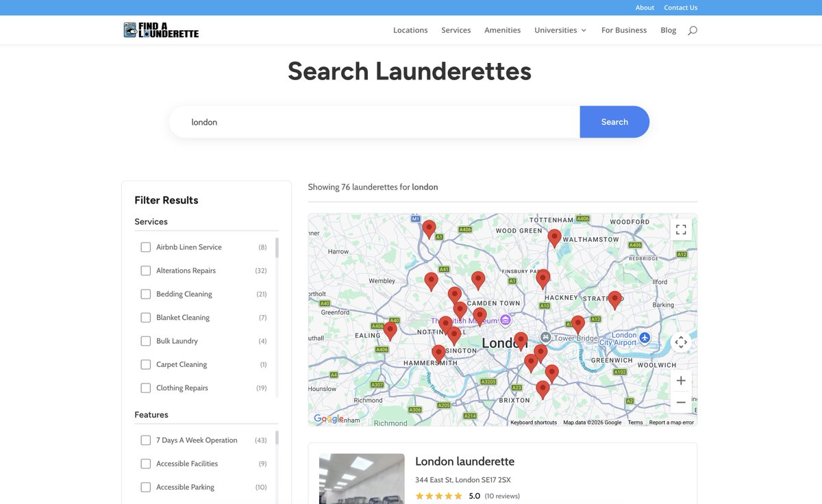Select the map pin near Ealing

tap(390, 331)
